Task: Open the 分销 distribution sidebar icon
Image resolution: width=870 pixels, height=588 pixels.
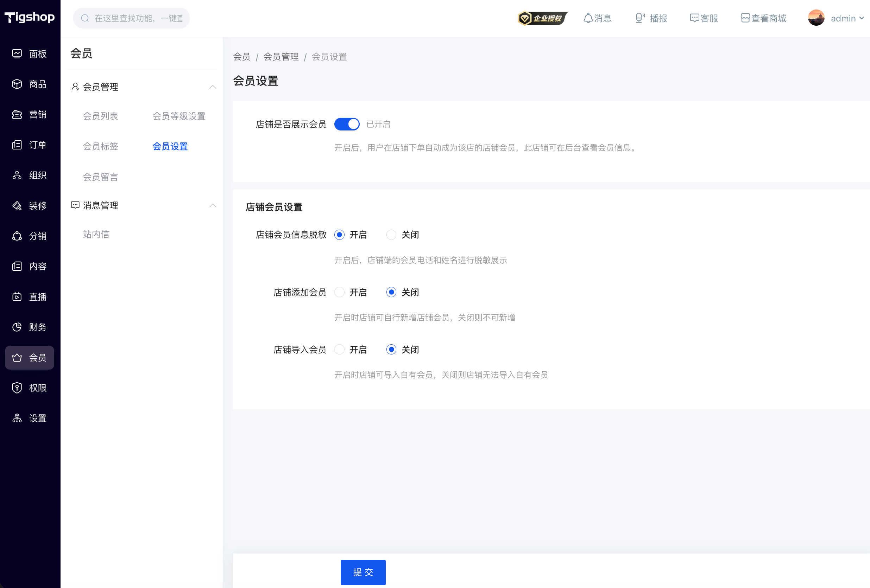Action: coord(17,236)
